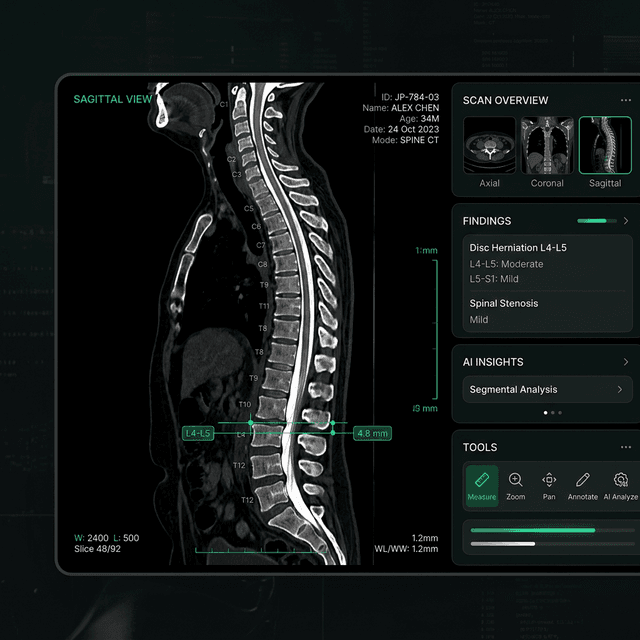The image size is (640, 640).
Task: Go to second AI Insights page dot
Action: pyautogui.click(x=553, y=413)
